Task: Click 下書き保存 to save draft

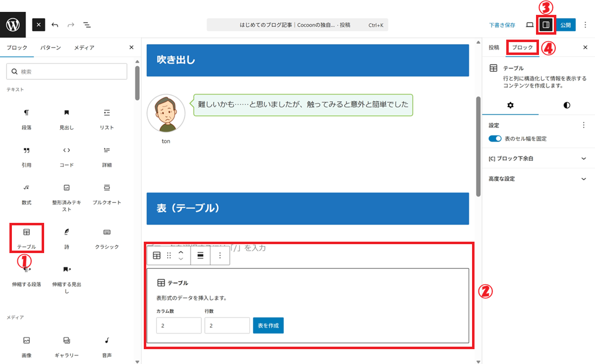Action: tap(502, 25)
